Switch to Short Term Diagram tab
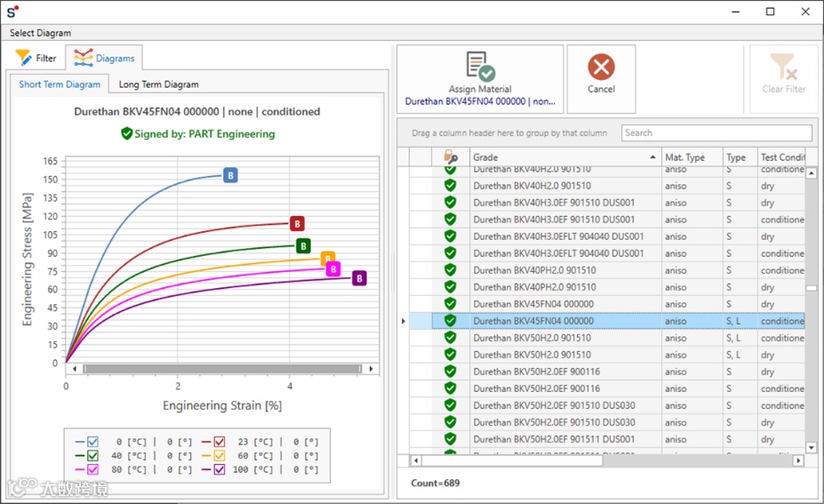This screenshot has height=504, width=824. [60, 84]
